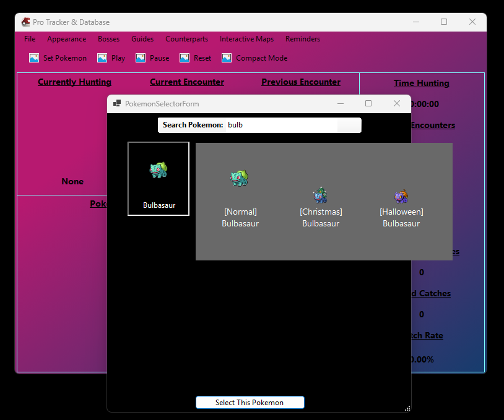Click the resize grip of PokemonSelectorForm
504x420 pixels.
[x=407, y=408]
